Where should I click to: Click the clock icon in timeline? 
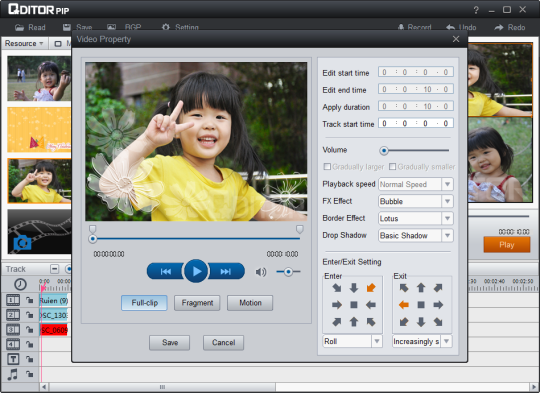pos(20,284)
